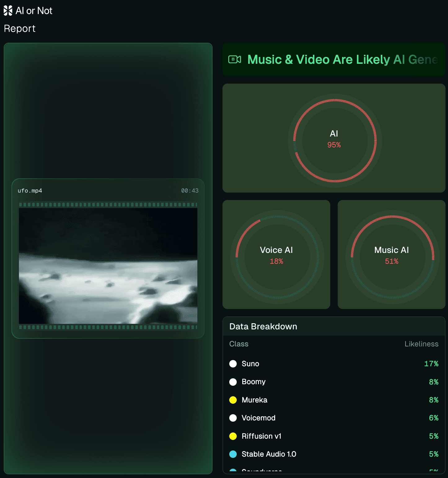Click the yellow indicator next to Riffusion v1
This screenshot has height=478, width=448.
[x=233, y=436]
